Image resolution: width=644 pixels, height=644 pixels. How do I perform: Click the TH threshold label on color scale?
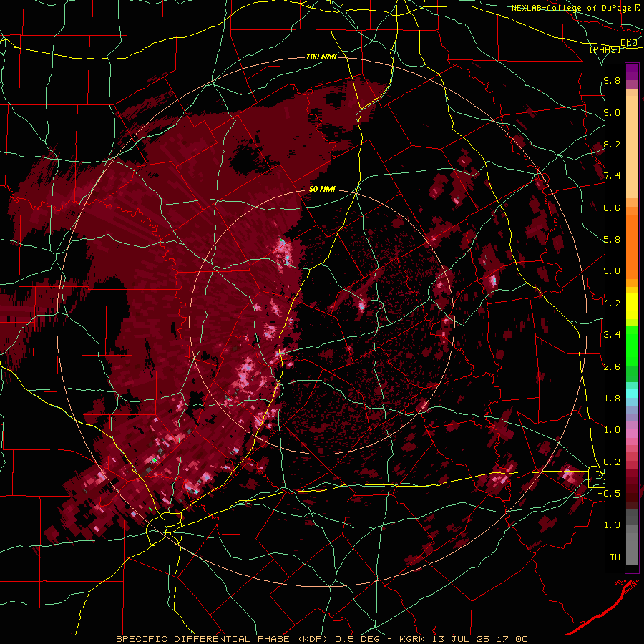tap(615, 557)
